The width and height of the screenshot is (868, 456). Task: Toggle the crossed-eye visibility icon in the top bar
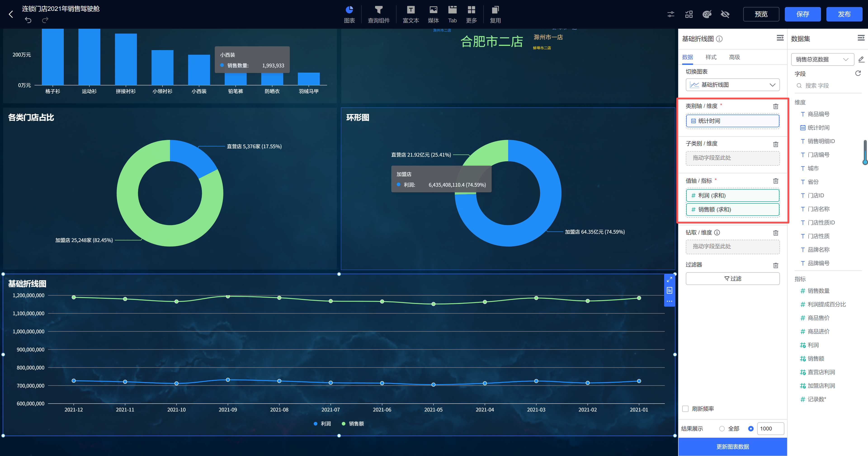tap(725, 14)
